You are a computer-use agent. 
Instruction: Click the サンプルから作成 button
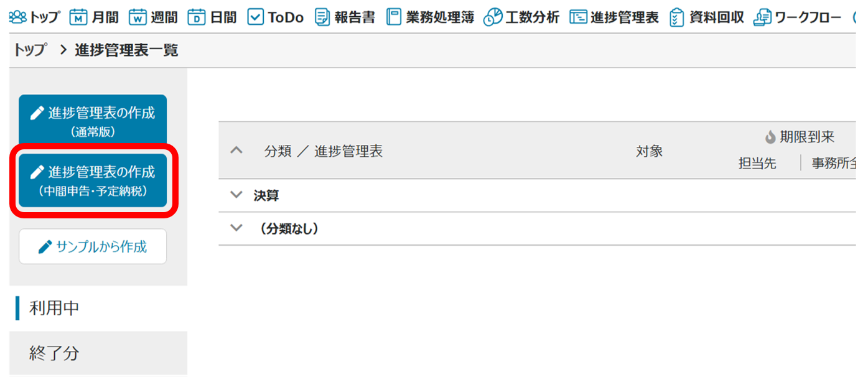[x=93, y=247]
